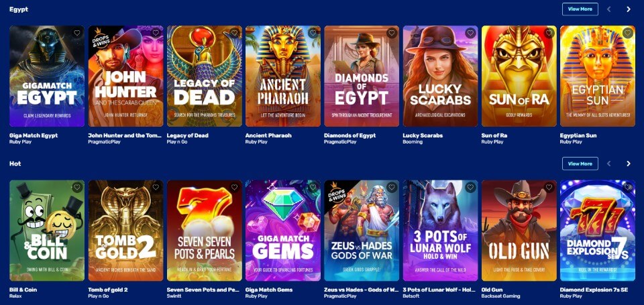Screen dimensions: 644x305
Task: Toggle favorite heart on Legacy of Dead
Action: 235,34
